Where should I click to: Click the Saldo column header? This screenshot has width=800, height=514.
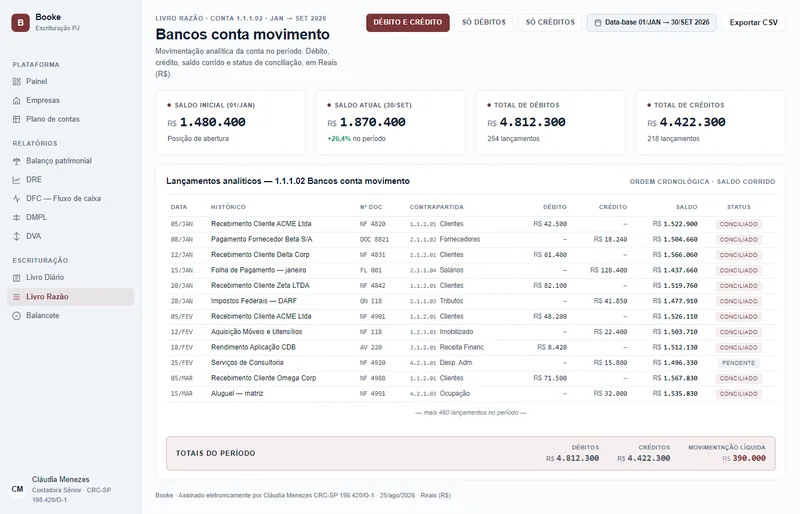[686, 207]
